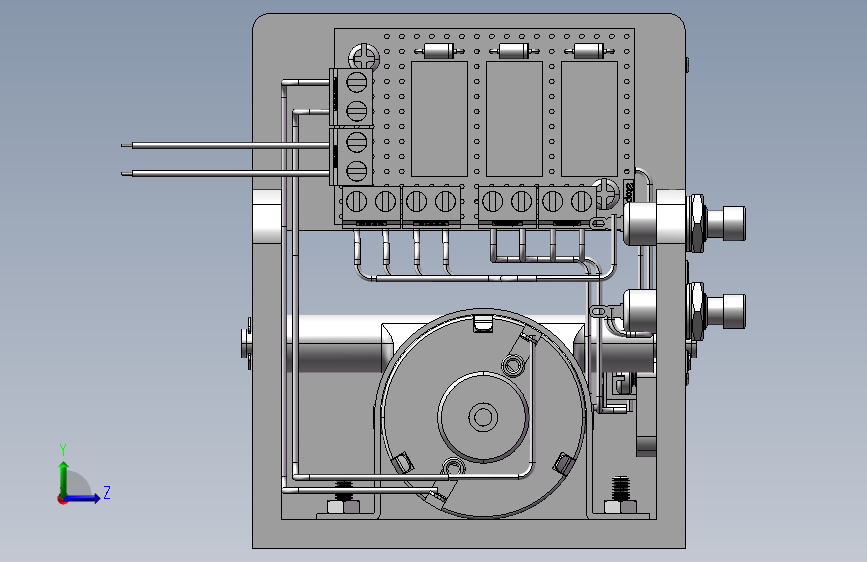Select the rightmost relay rectangle on the board
The height and width of the screenshot is (562, 867).
[589, 119]
